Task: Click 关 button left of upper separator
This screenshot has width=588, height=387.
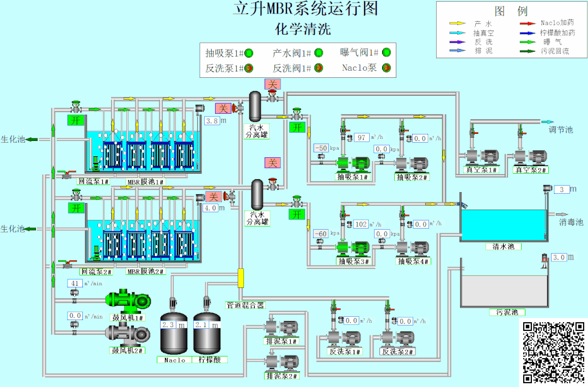Action: pos(223,109)
